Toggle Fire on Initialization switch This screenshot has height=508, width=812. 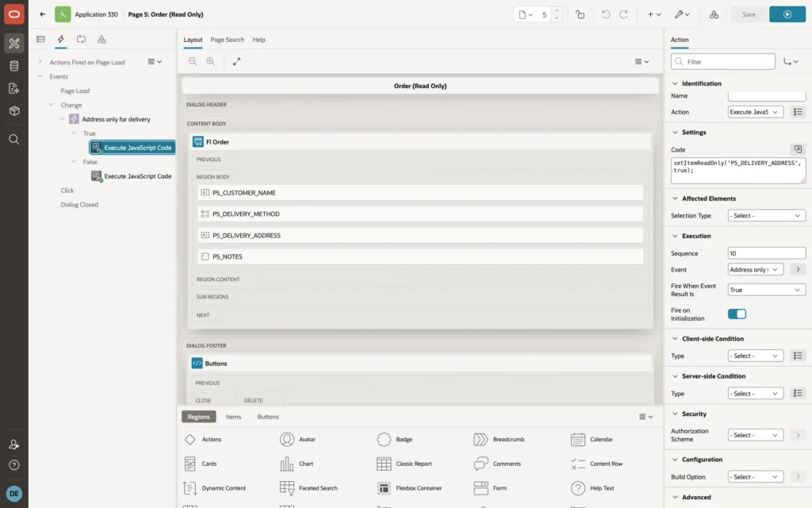737,314
